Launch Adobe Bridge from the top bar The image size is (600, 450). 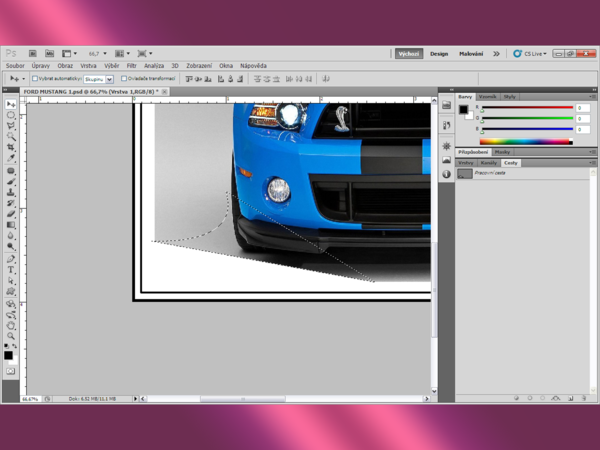click(33, 53)
